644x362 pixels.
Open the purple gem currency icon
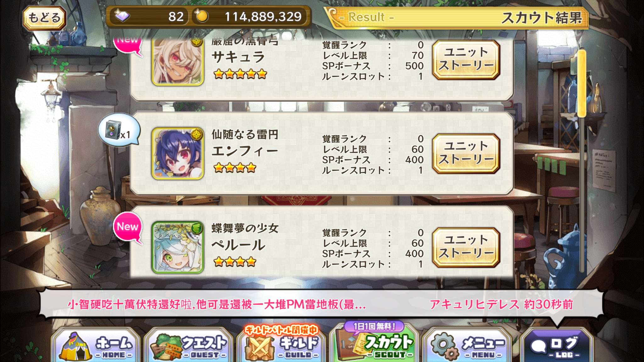122,16
